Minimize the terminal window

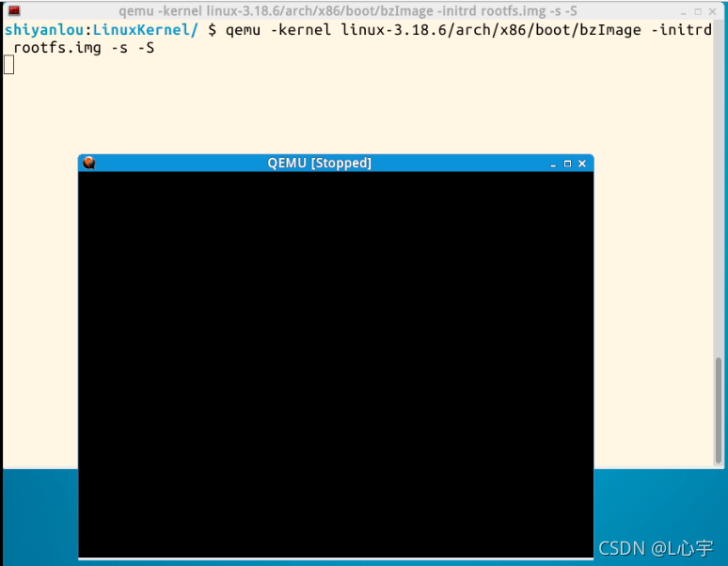pyautogui.click(x=684, y=11)
